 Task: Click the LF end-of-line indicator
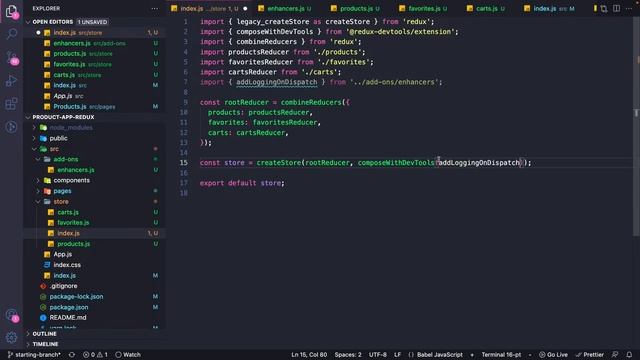[x=397, y=355]
